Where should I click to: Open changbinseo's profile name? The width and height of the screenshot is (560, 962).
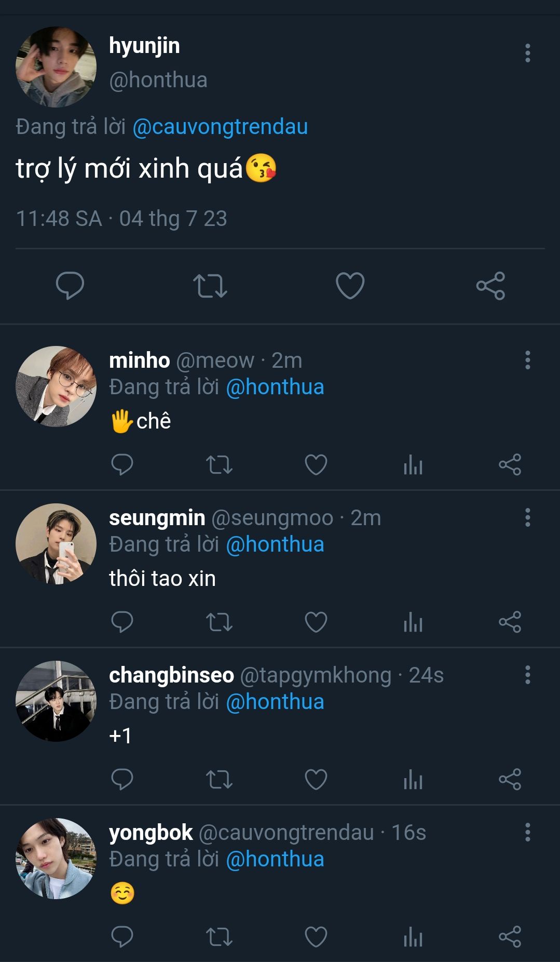tap(171, 675)
